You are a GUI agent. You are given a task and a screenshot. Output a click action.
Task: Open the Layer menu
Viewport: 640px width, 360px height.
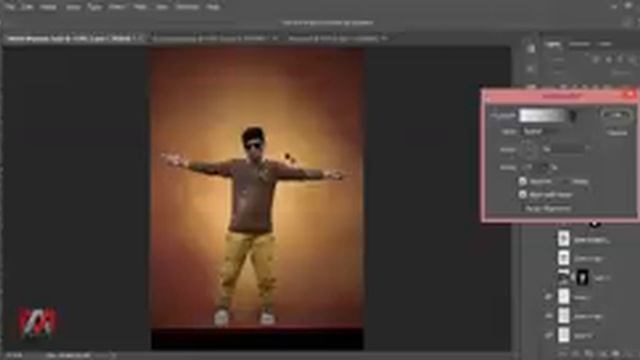pyautogui.click(x=73, y=7)
